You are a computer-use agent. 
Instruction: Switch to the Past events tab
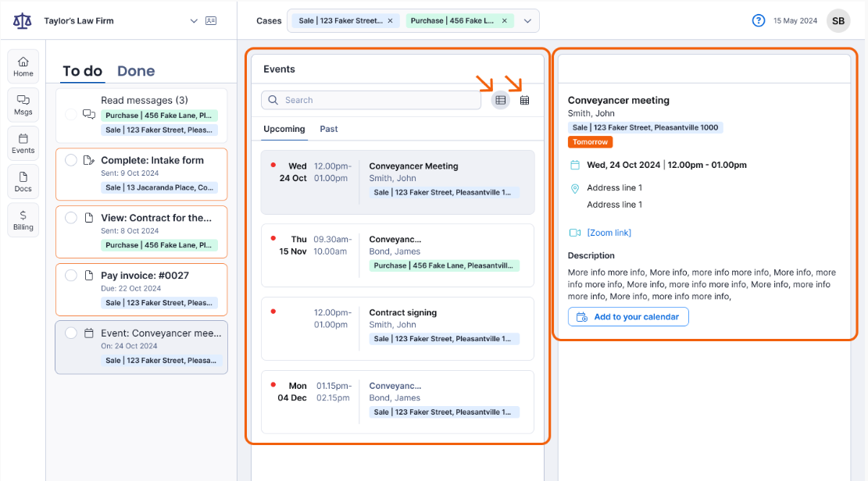(x=329, y=129)
